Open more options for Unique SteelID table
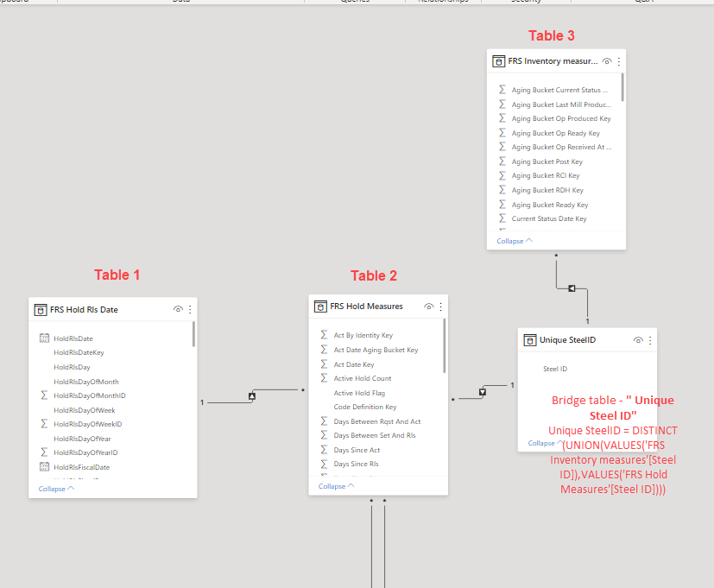The height and width of the screenshot is (588, 714). 650,340
